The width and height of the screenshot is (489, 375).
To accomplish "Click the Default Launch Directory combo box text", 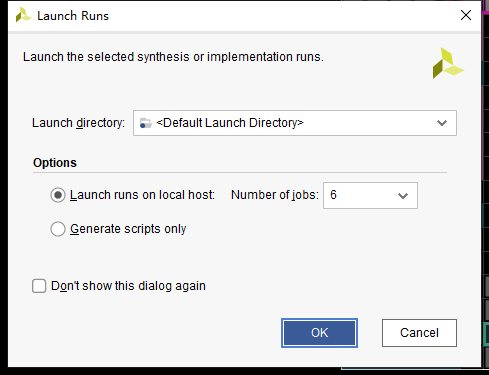I will coord(230,123).
